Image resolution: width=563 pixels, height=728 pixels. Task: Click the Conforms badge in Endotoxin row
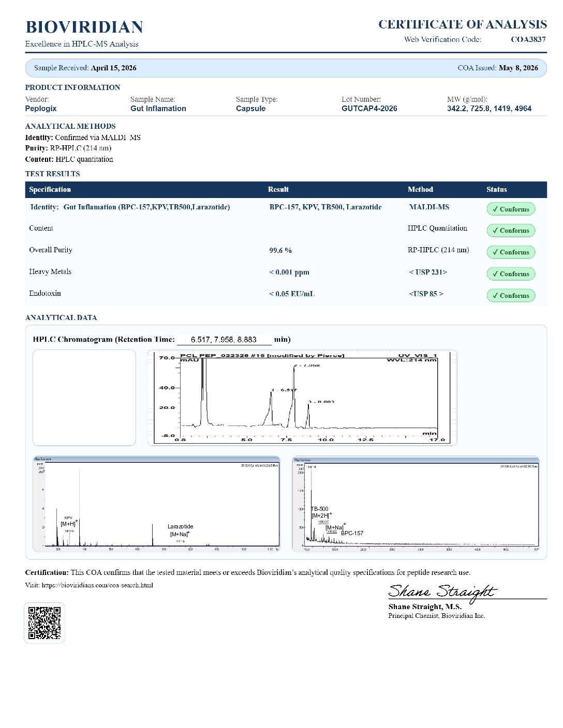tap(511, 296)
